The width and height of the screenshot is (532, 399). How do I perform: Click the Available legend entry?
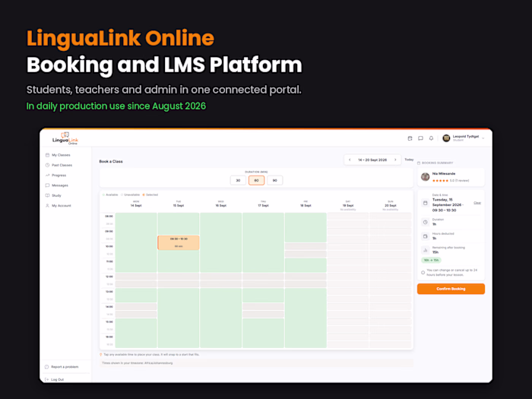pos(110,195)
